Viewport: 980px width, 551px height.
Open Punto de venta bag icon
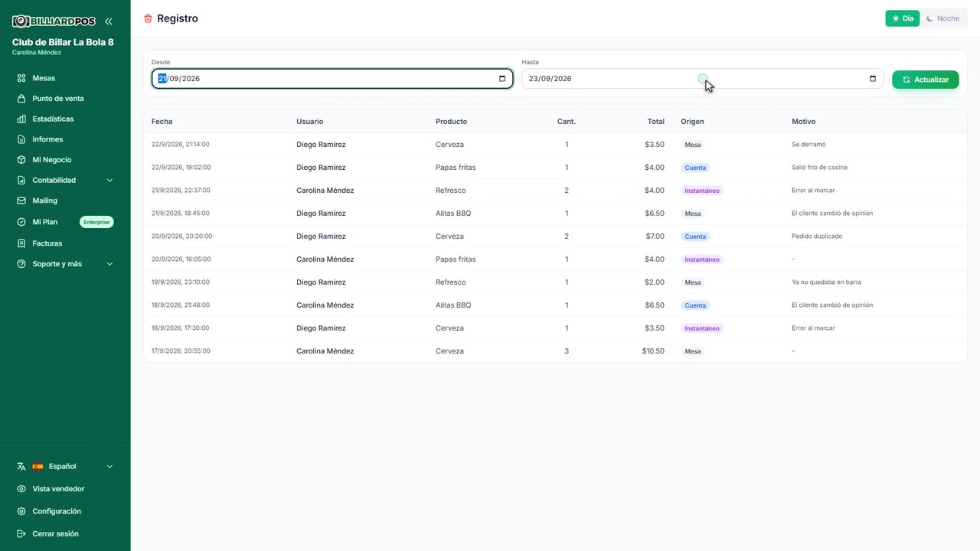pos(21,99)
